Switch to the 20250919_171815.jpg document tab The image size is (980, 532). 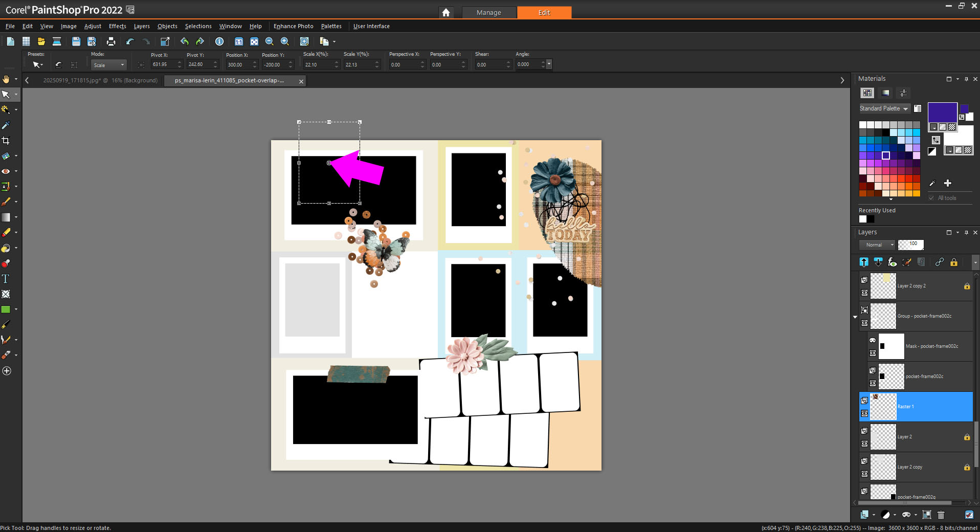(x=100, y=81)
